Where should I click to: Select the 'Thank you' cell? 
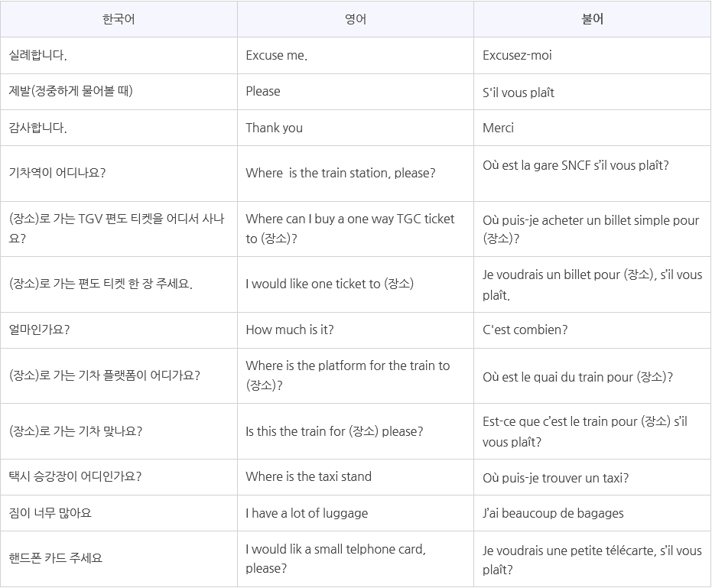point(356,128)
